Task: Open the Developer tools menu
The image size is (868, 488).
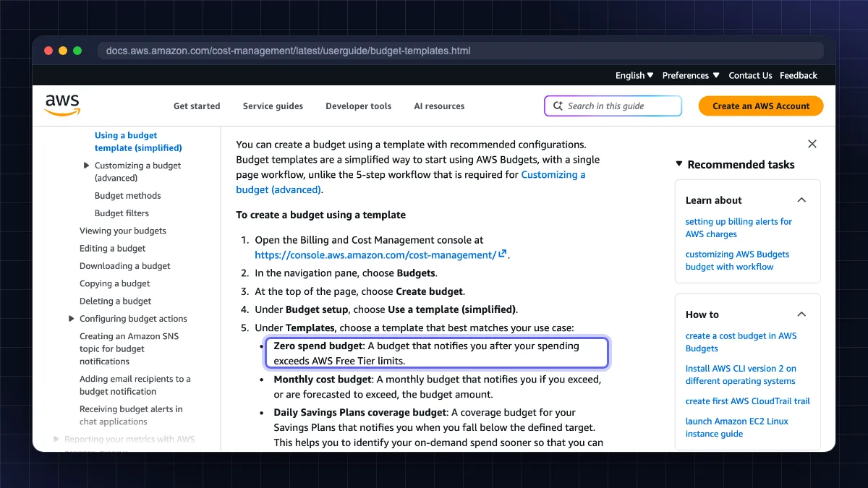Action: coord(358,106)
